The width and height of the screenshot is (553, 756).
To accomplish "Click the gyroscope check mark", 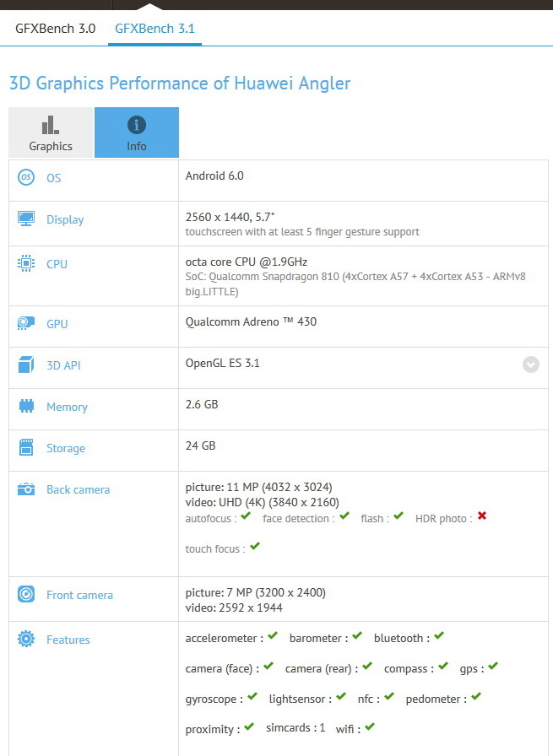I will (x=252, y=696).
